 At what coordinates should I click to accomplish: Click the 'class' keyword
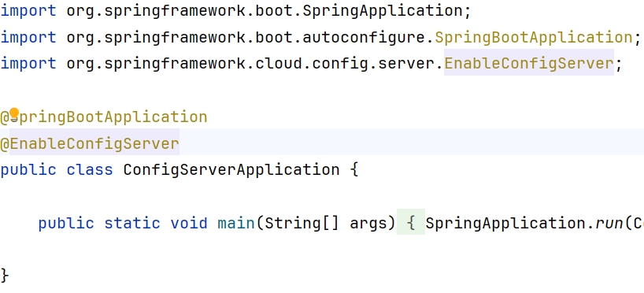(90, 170)
